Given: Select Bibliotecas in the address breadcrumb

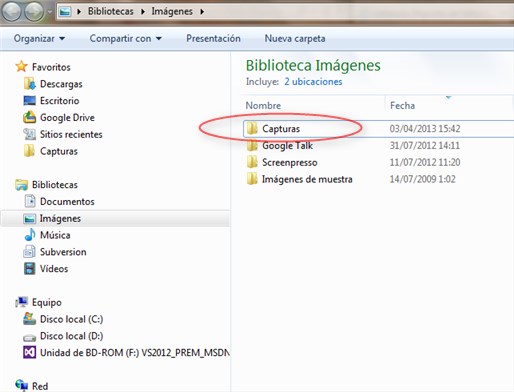Looking at the screenshot, I should pyautogui.click(x=111, y=11).
